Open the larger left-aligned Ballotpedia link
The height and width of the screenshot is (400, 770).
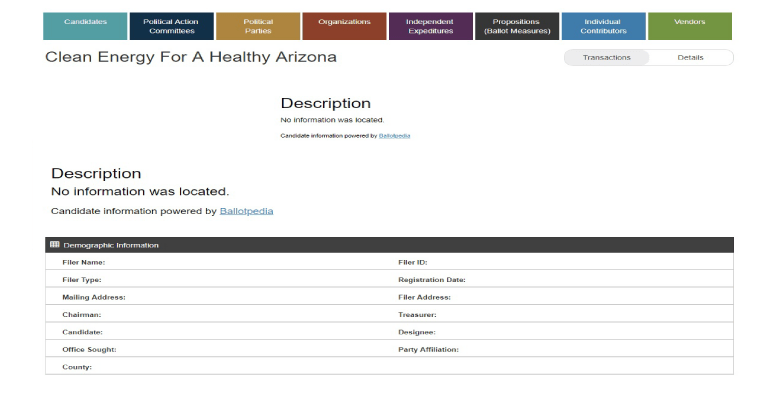tap(246, 211)
